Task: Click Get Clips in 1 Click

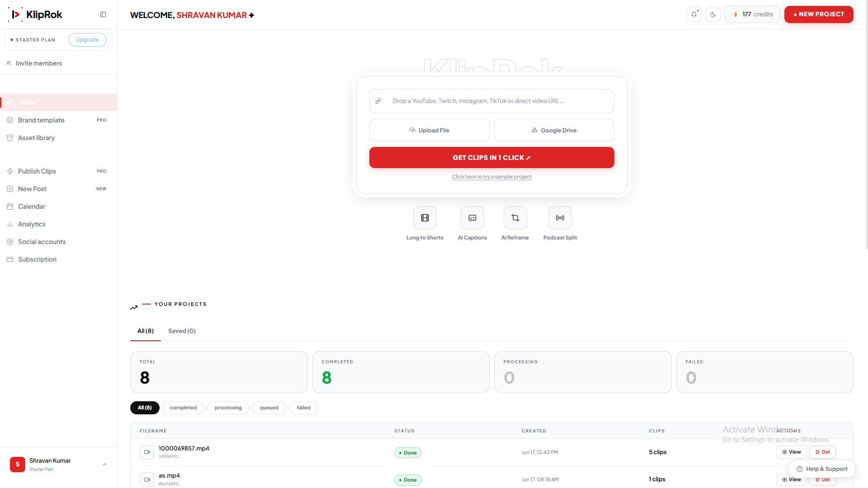Action: point(491,158)
